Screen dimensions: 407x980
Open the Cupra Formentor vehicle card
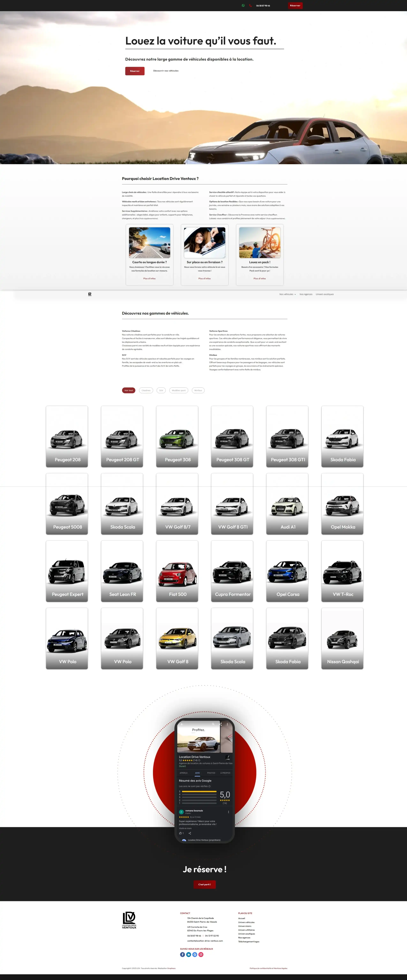232,571
